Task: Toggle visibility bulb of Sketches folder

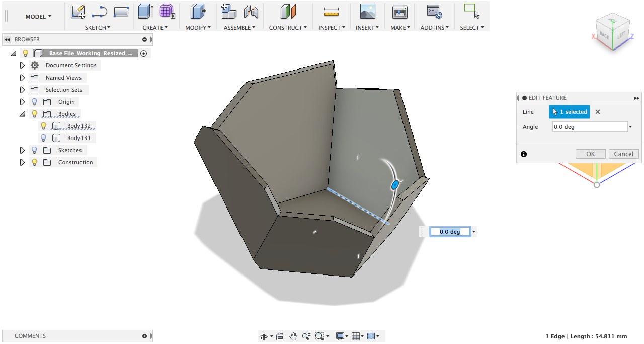Action: pyautogui.click(x=35, y=150)
